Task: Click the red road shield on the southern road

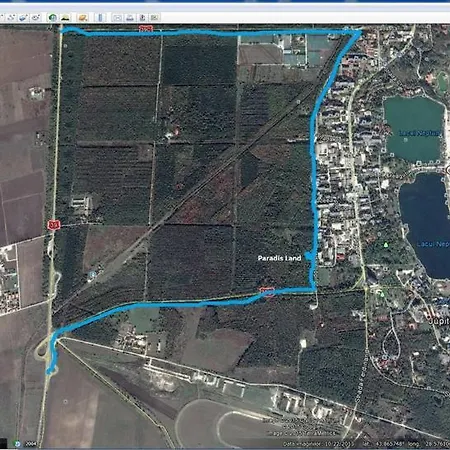Action: point(267,291)
